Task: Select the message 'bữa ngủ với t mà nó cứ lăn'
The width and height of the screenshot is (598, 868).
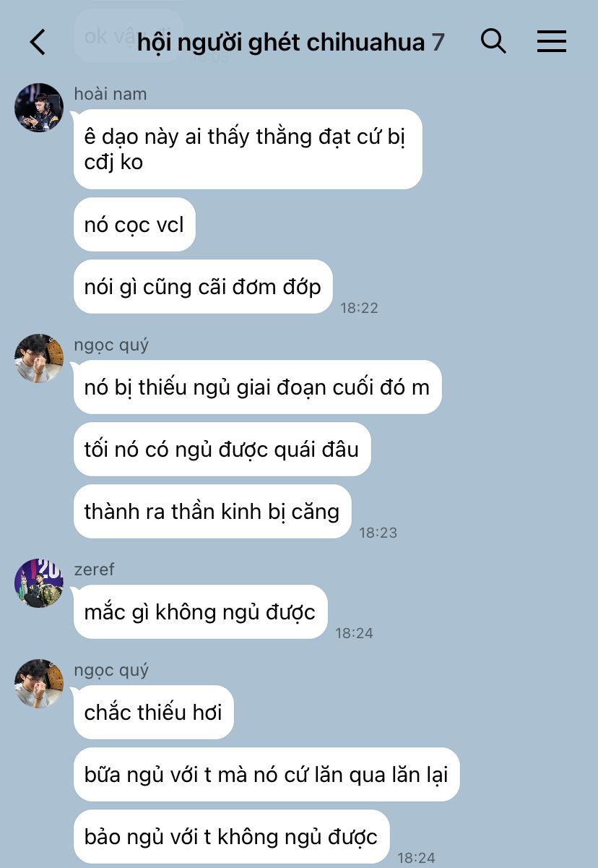Action: (266, 775)
